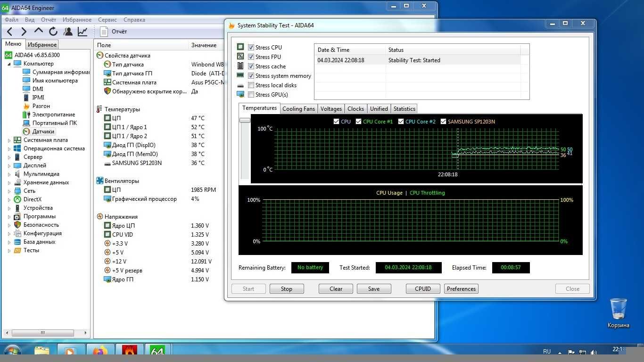Screen dimensions: 644x362
Task: Refresh using the circular arrow toolbar icon
Action: point(53,32)
